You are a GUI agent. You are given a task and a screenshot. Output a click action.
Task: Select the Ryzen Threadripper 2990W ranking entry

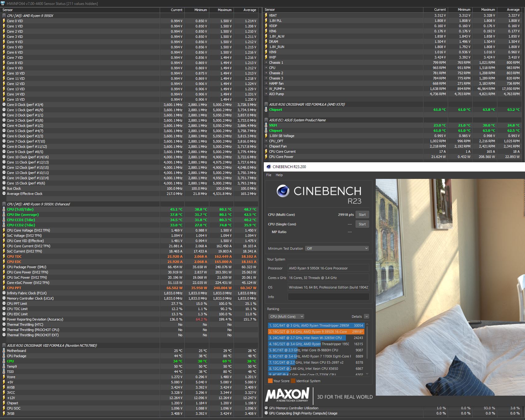click(x=316, y=325)
